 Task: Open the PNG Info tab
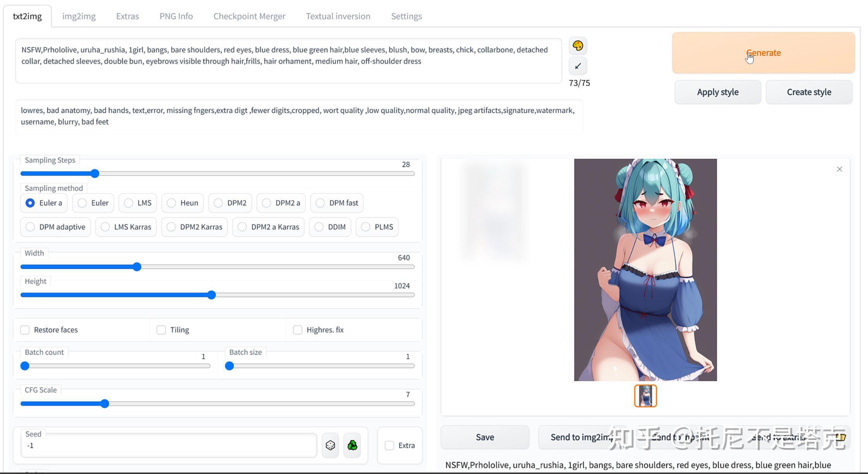tap(176, 16)
